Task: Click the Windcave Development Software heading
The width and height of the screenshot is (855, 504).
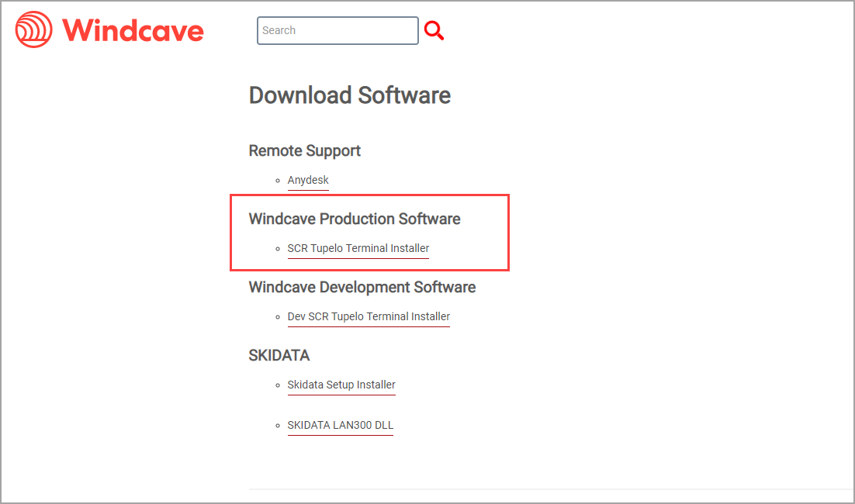Action: click(x=362, y=287)
